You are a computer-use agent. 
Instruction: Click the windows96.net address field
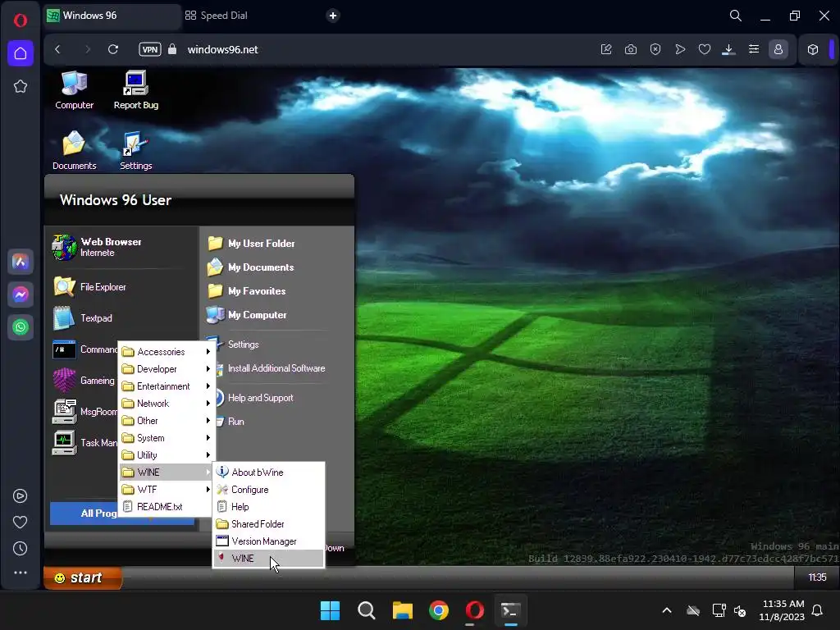(223, 49)
